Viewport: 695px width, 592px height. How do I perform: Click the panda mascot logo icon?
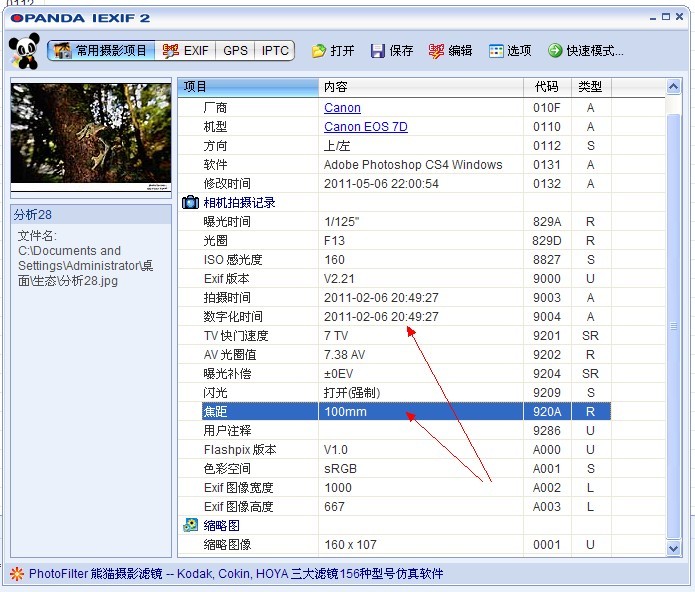[x=24, y=51]
